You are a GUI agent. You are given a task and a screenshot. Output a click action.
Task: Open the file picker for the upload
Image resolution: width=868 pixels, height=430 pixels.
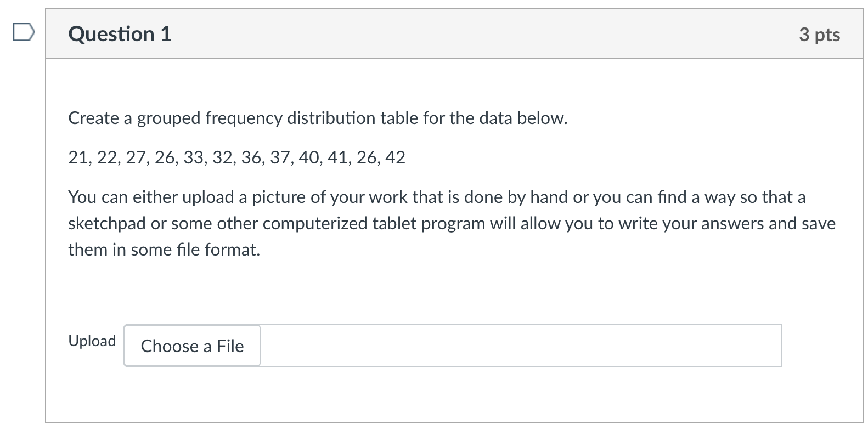tap(191, 346)
